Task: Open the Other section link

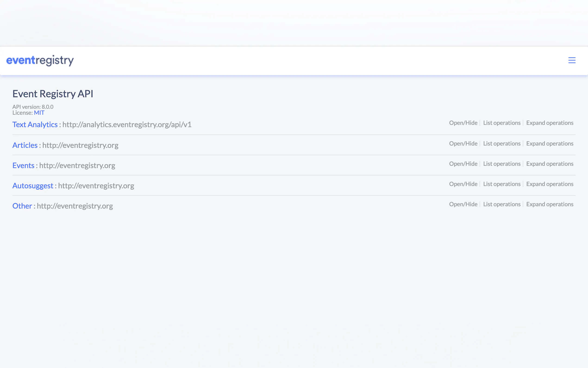Action: pyautogui.click(x=22, y=206)
